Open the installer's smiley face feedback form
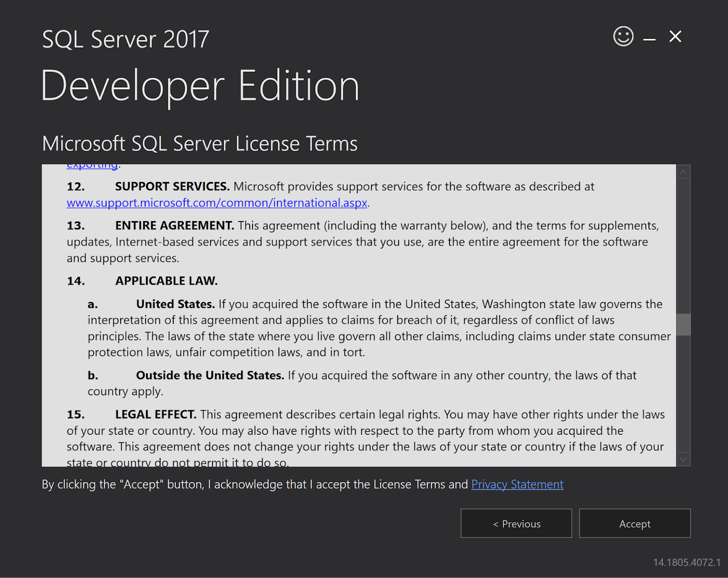This screenshot has height=578, width=728. [623, 37]
